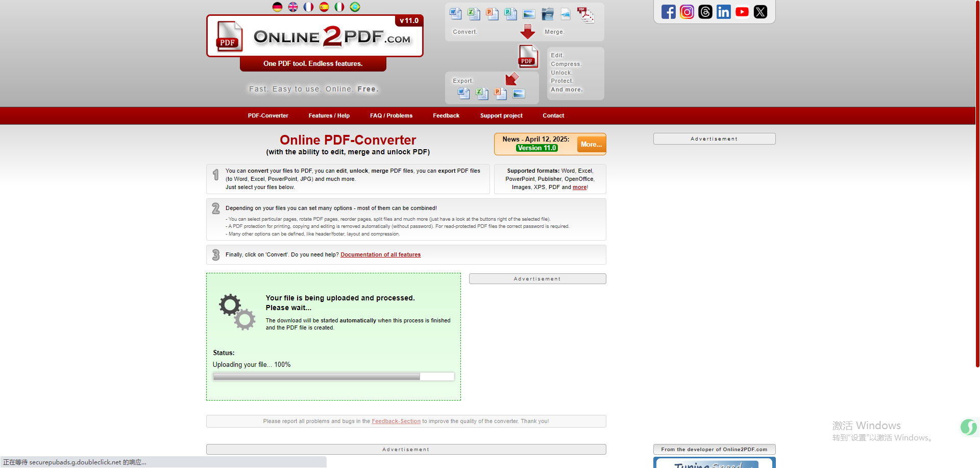Open the LinkedIn social icon
The height and width of the screenshot is (468, 980).
click(724, 12)
